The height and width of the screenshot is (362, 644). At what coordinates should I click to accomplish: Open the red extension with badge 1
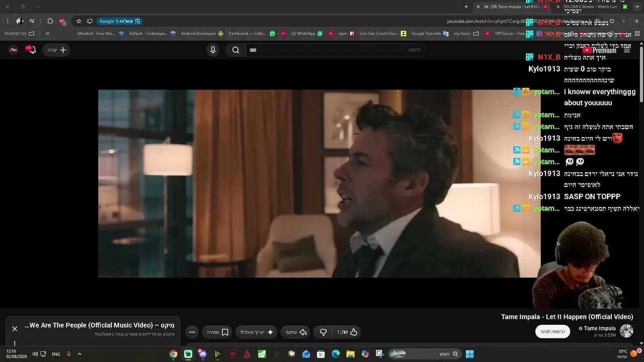62,21
